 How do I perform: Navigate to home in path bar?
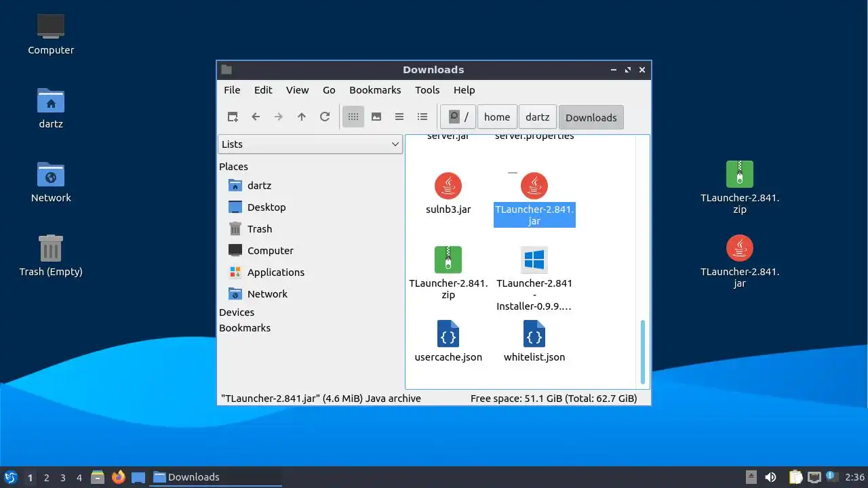click(497, 117)
